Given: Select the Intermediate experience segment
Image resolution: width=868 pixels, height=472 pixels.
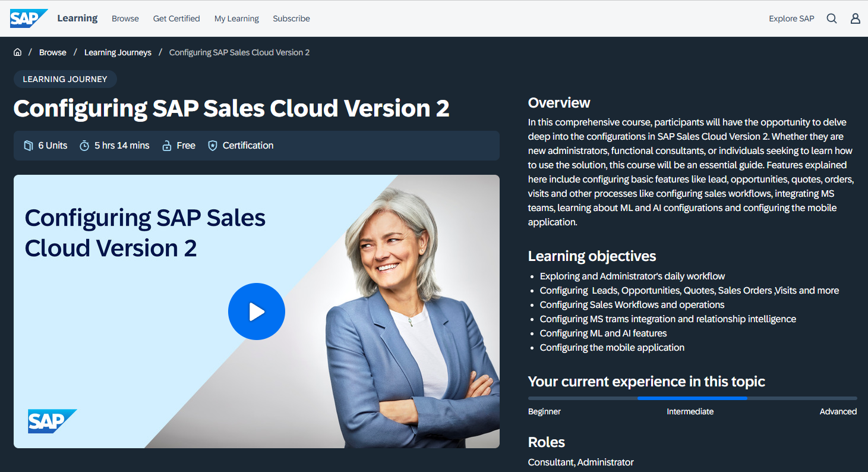Looking at the screenshot, I should point(692,398).
